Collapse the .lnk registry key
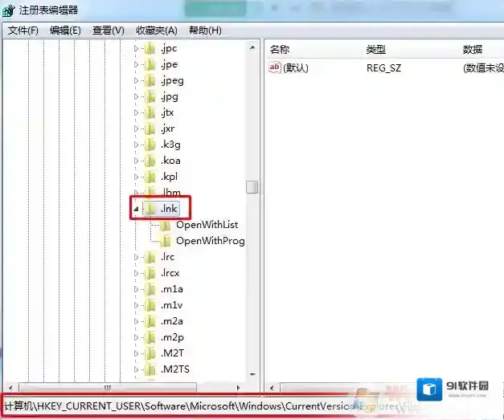 pyautogui.click(x=137, y=210)
